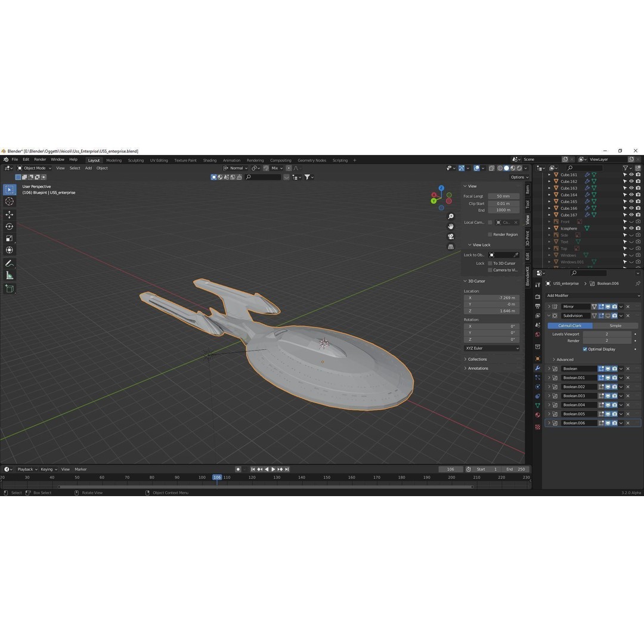Image resolution: width=644 pixels, height=644 pixels.
Task: Open the Tool settings properties tab
Action: pyautogui.click(x=538, y=284)
